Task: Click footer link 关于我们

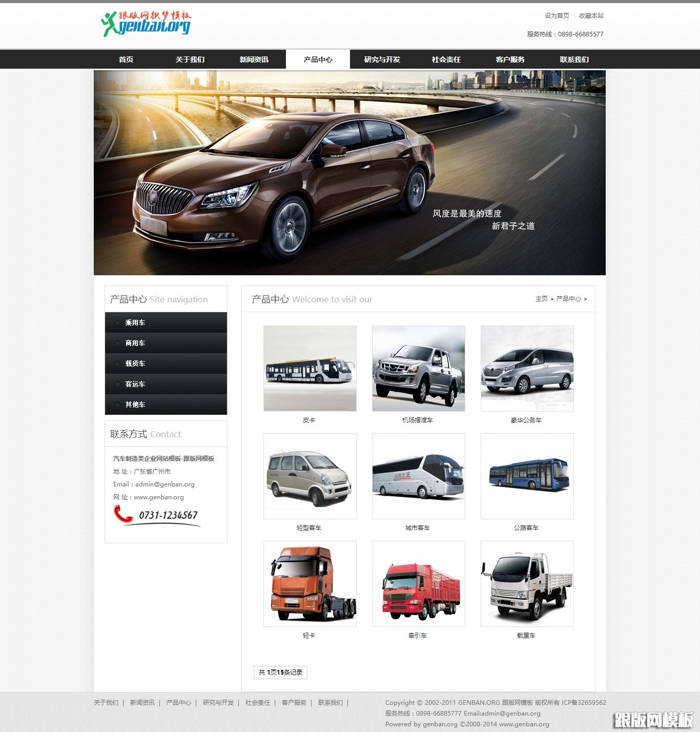Action: [x=106, y=703]
